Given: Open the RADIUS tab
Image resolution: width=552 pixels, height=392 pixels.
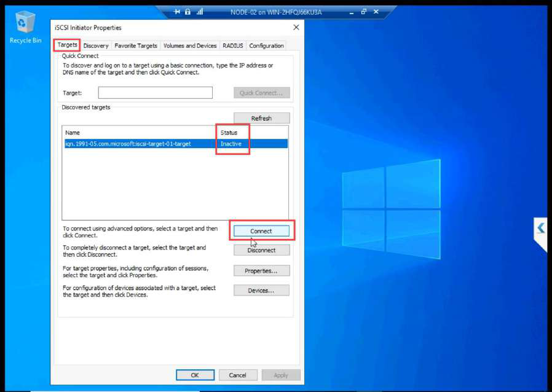Looking at the screenshot, I should coord(233,45).
